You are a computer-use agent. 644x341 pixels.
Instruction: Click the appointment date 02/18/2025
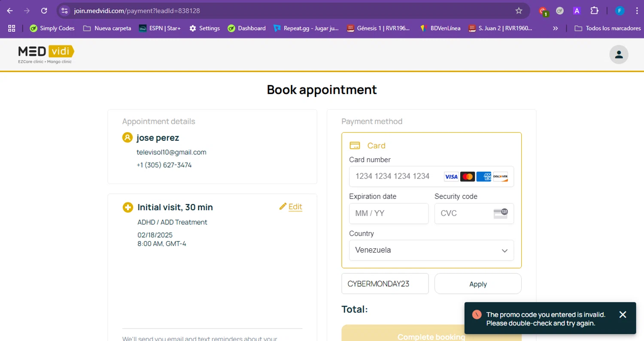click(155, 235)
